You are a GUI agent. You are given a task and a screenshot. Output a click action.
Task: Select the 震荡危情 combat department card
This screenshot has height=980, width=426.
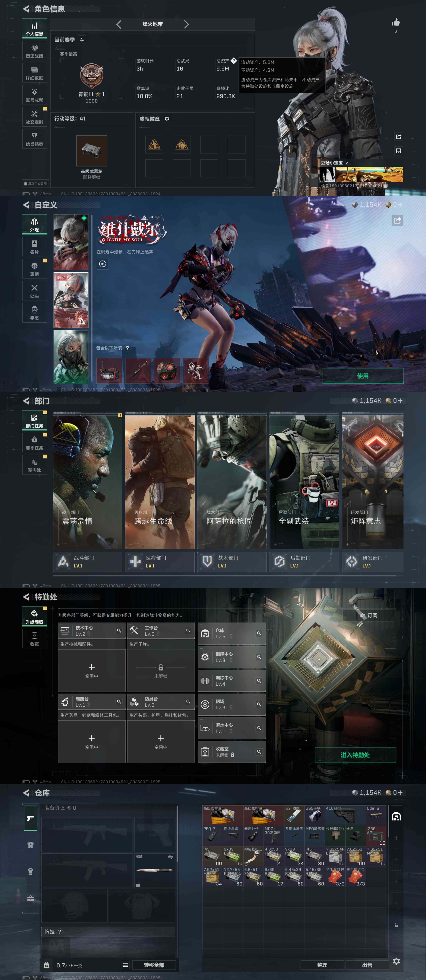point(87,482)
